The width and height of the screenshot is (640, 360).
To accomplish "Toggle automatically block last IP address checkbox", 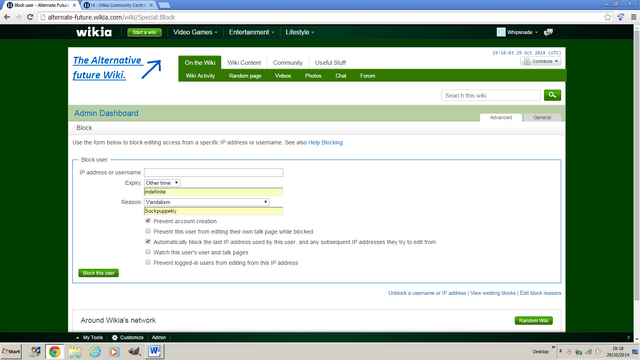I will (148, 242).
